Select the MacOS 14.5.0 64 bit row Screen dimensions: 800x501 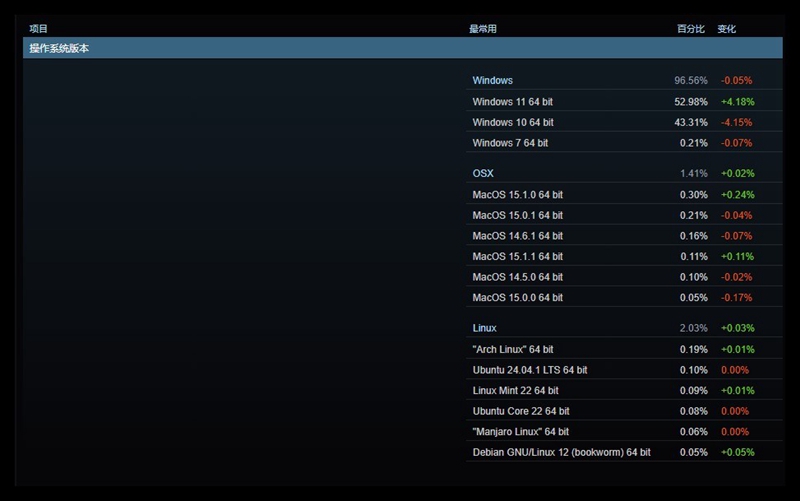pyautogui.click(x=624, y=277)
